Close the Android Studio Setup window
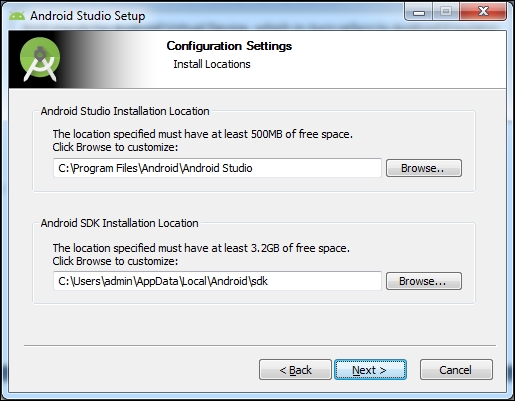This screenshot has height=401, width=515. pyautogui.click(x=483, y=12)
